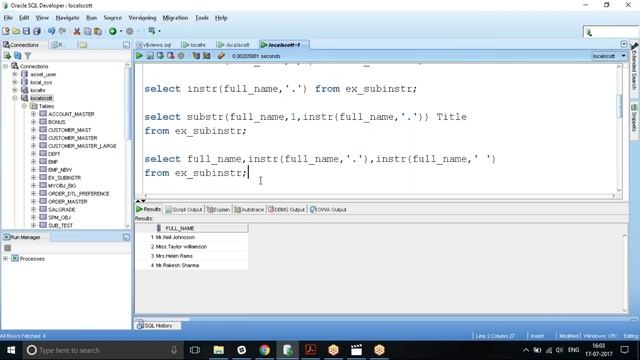Switch to the Autotrace results tab
640x360 pixels.
pyautogui.click(x=249, y=209)
